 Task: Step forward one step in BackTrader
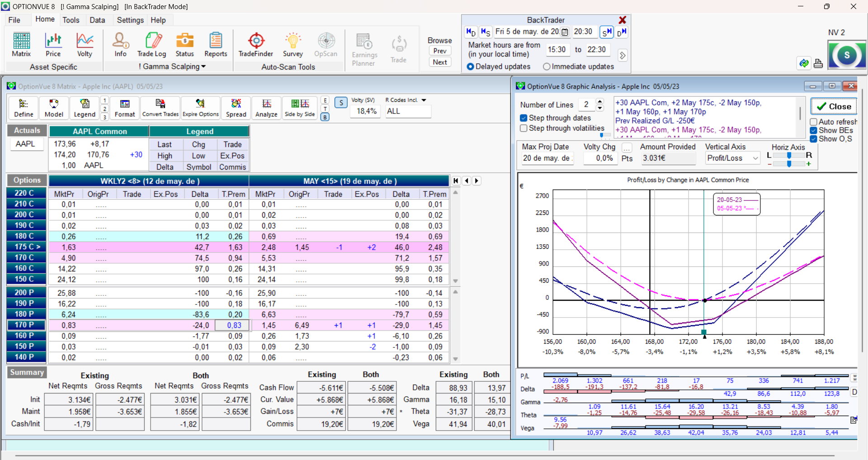(x=606, y=32)
